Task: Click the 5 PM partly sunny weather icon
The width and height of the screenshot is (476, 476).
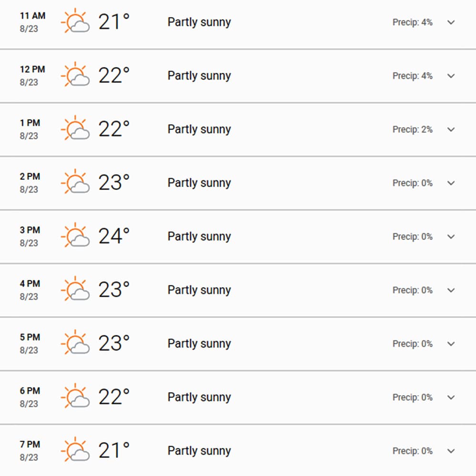Action: (75, 342)
